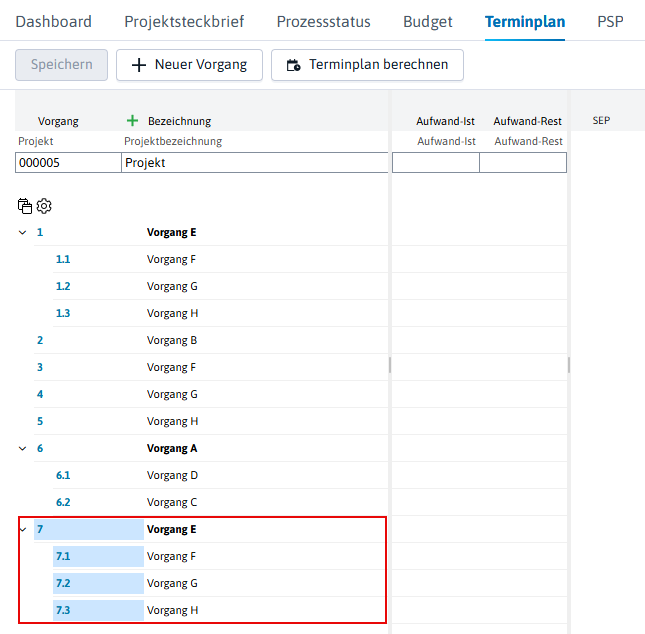Select Vorgang G text in row 7.2
Viewport: 645px width, 634px height.
tap(172, 583)
